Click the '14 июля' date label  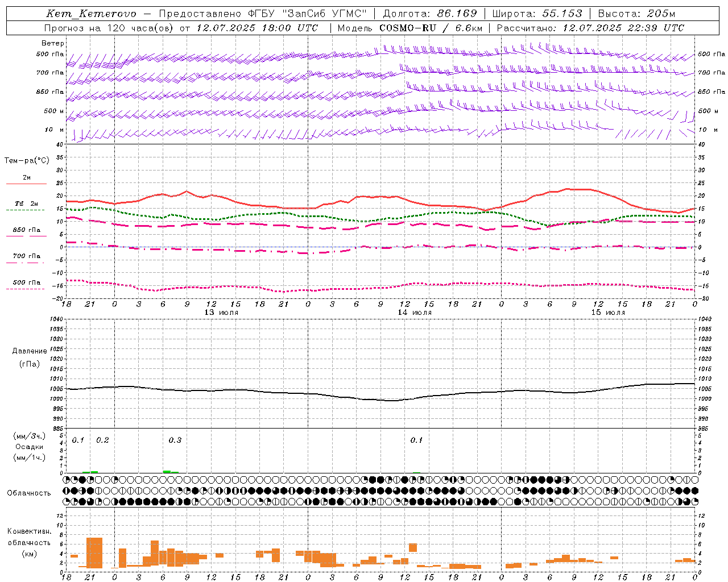click(x=415, y=313)
